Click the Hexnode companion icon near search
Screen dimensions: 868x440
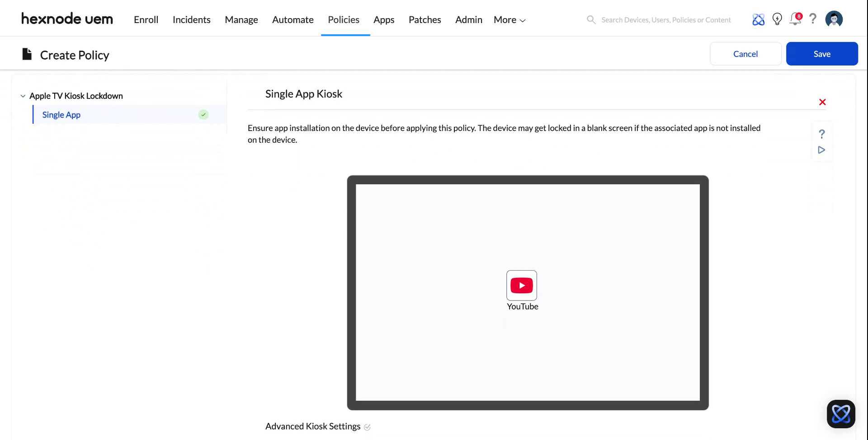click(758, 19)
